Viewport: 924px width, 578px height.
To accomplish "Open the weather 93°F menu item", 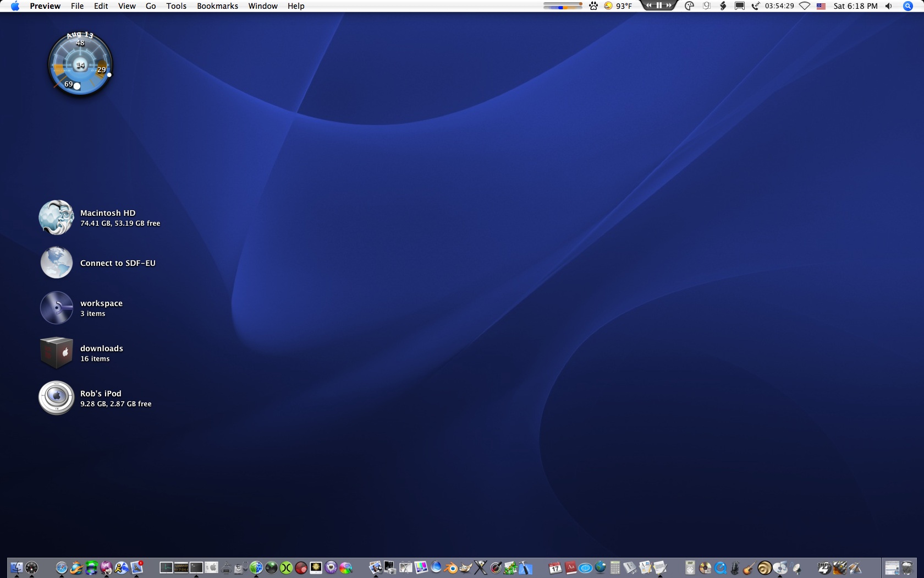I will tap(618, 6).
